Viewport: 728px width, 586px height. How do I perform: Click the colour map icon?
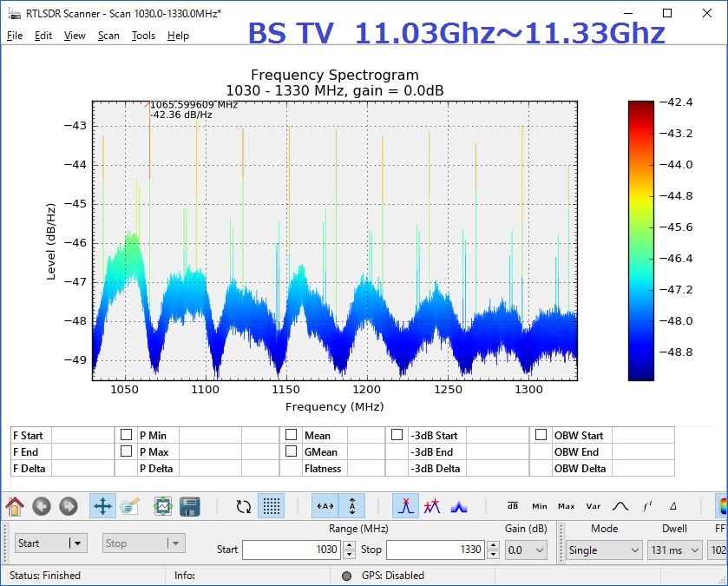pos(722,506)
